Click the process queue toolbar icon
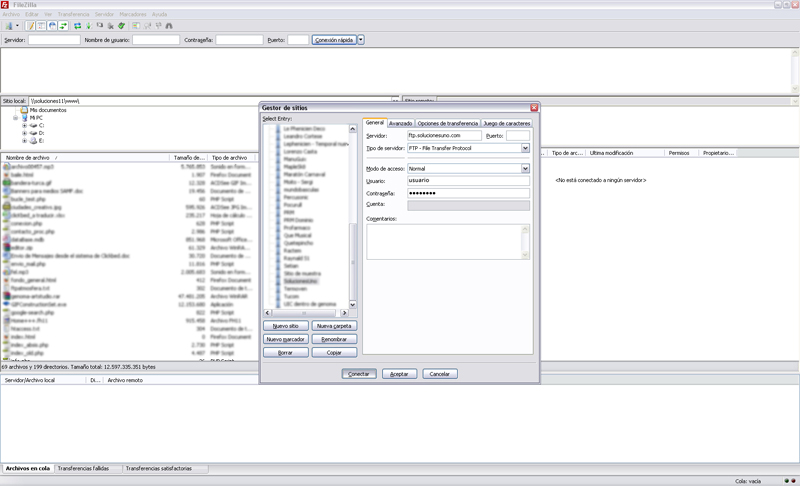This screenshot has width=800, height=486. point(88,25)
